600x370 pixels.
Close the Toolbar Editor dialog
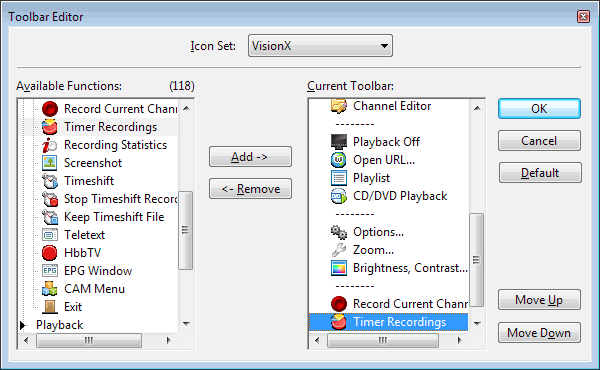point(583,16)
